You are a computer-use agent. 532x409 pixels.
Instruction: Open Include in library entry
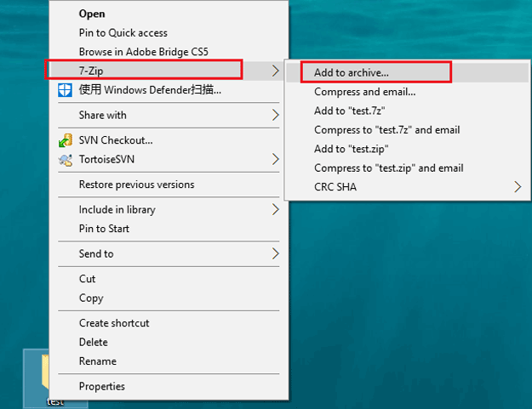tap(169, 209)
